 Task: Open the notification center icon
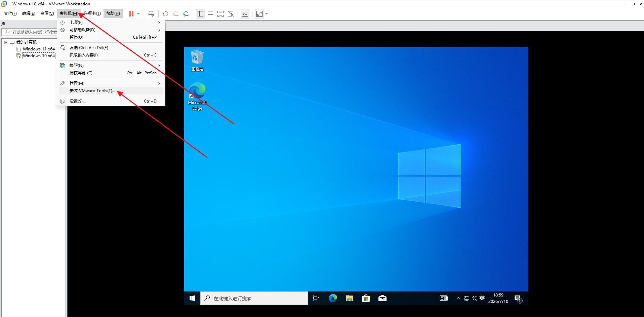518,298
